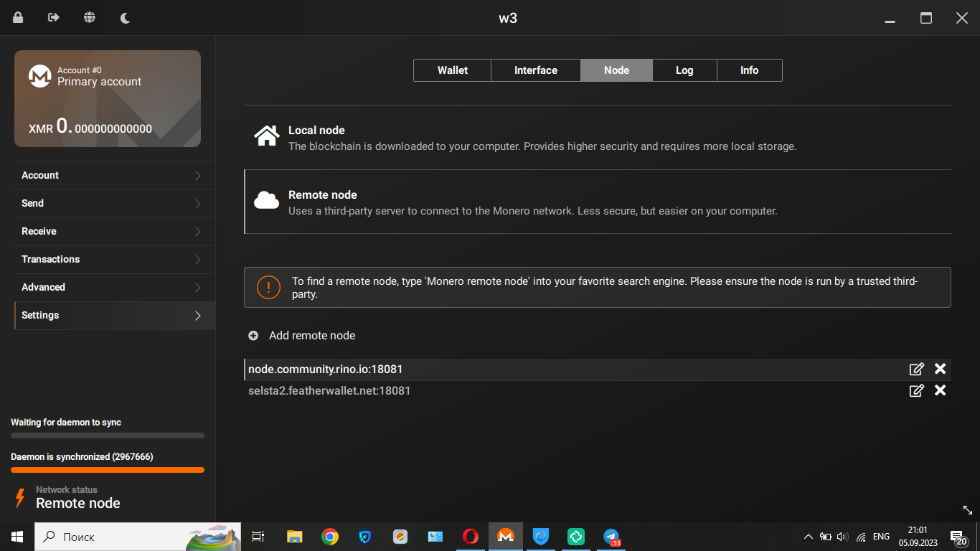This screenshot has height=551, width=980.
Task: Toggle dark mode moon icon
Action: [x=126, y=18]
